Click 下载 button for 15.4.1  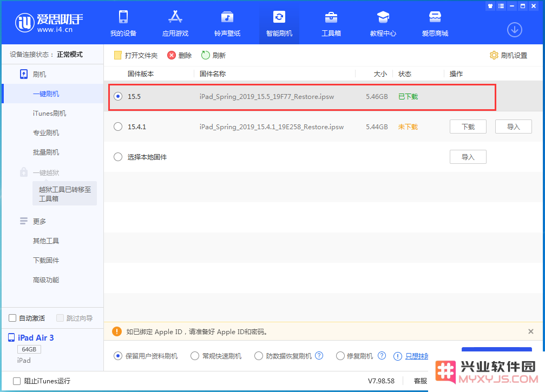click(x=468, y=127)
